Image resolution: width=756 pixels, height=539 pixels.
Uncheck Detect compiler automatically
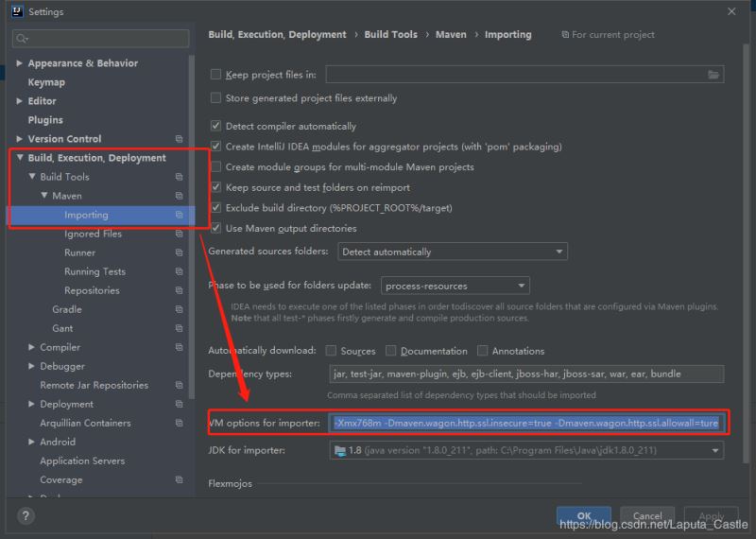coord(215,126)
